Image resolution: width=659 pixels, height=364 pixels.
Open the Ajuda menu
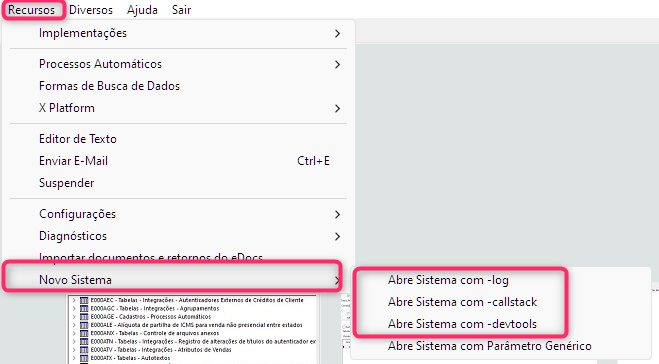(142, 10)
